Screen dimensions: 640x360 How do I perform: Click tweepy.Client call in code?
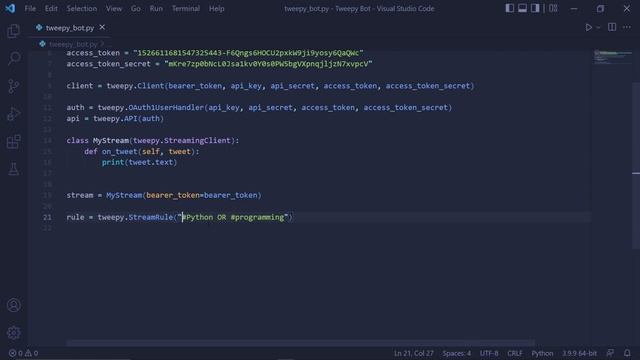136,86
